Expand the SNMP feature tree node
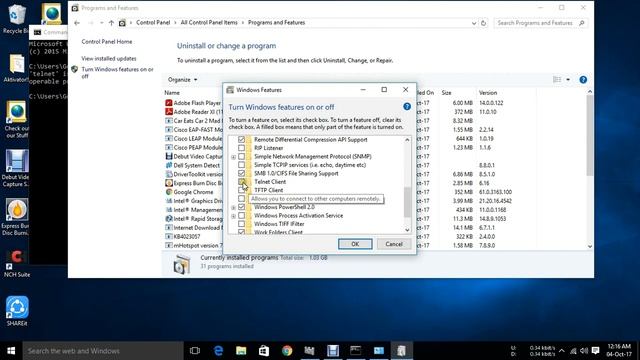Viewport: 640px width, 360px height. coord(233,157)
